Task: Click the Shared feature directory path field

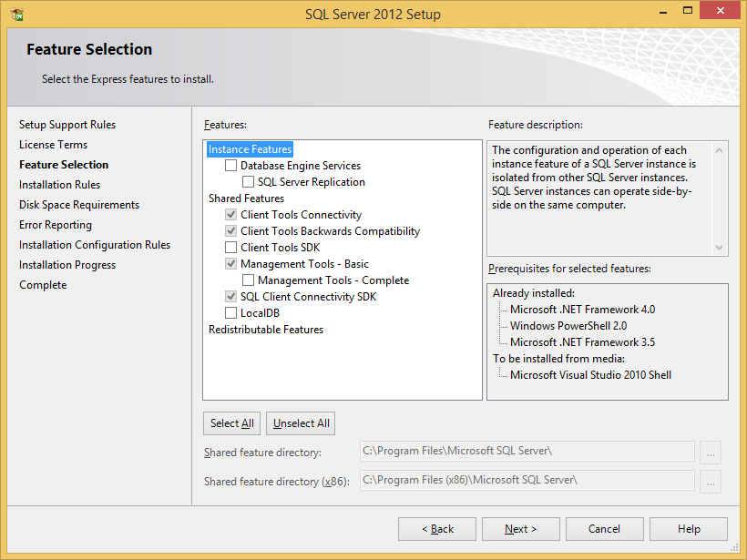Action: point(528,452)
